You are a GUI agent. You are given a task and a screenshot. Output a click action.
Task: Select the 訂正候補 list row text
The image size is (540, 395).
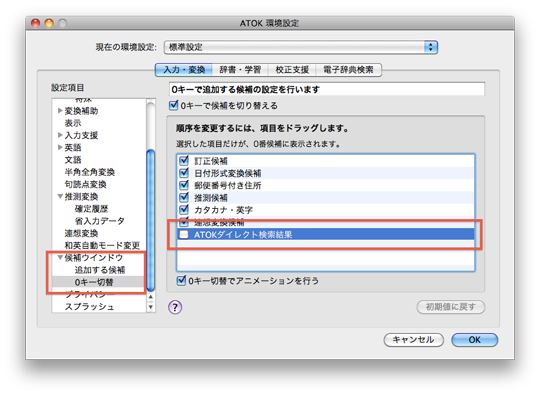211,161
